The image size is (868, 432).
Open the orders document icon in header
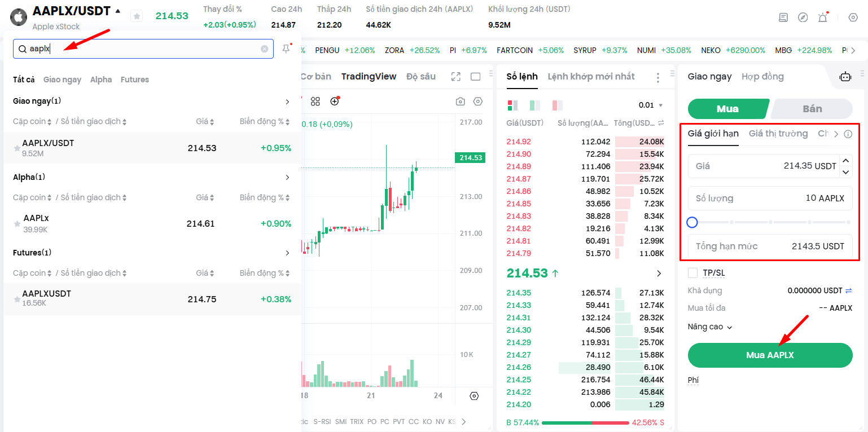tap(783, 17)
